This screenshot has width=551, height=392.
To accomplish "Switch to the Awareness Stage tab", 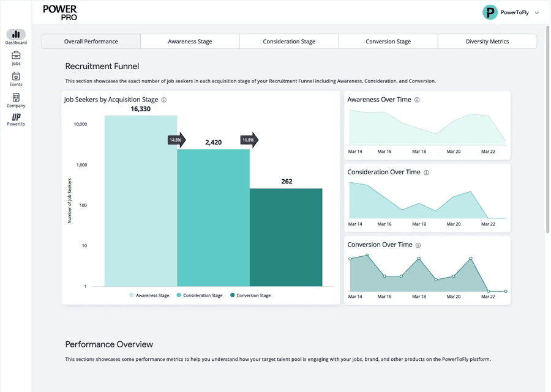I will pos(190,42).
